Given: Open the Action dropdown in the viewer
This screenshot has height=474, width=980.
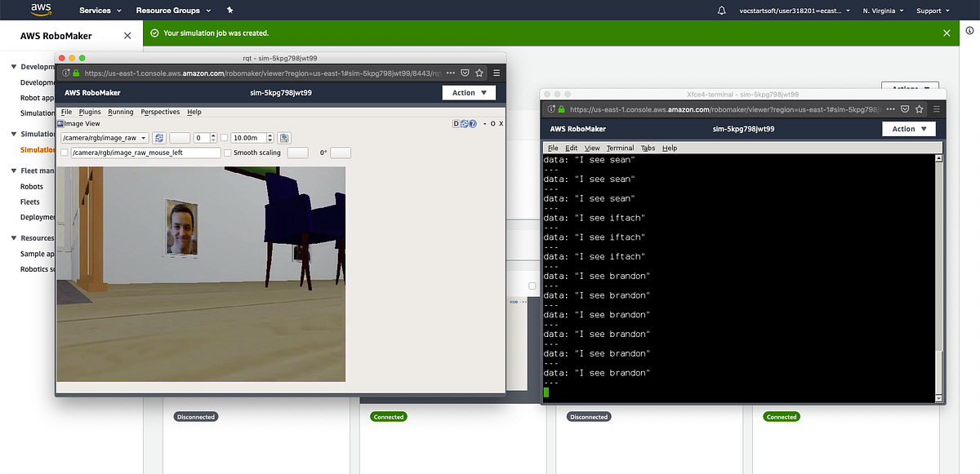Looking at the screenshot, I should tap(908, 128).
